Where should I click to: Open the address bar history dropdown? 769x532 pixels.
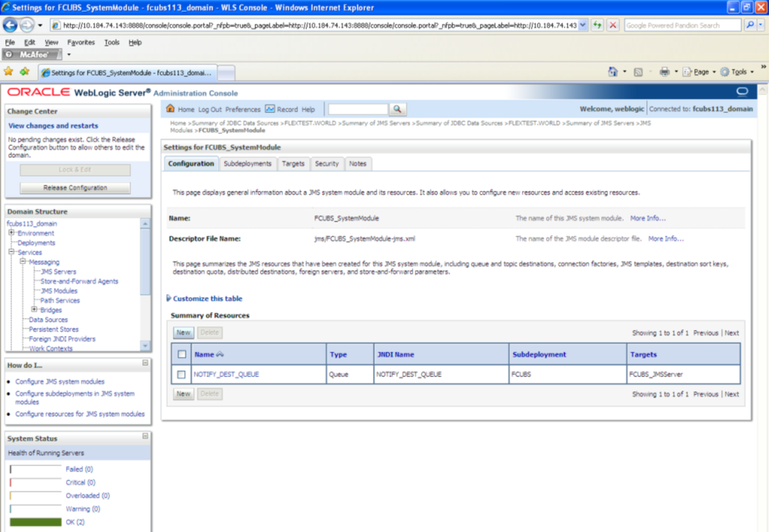pos(583,25)
